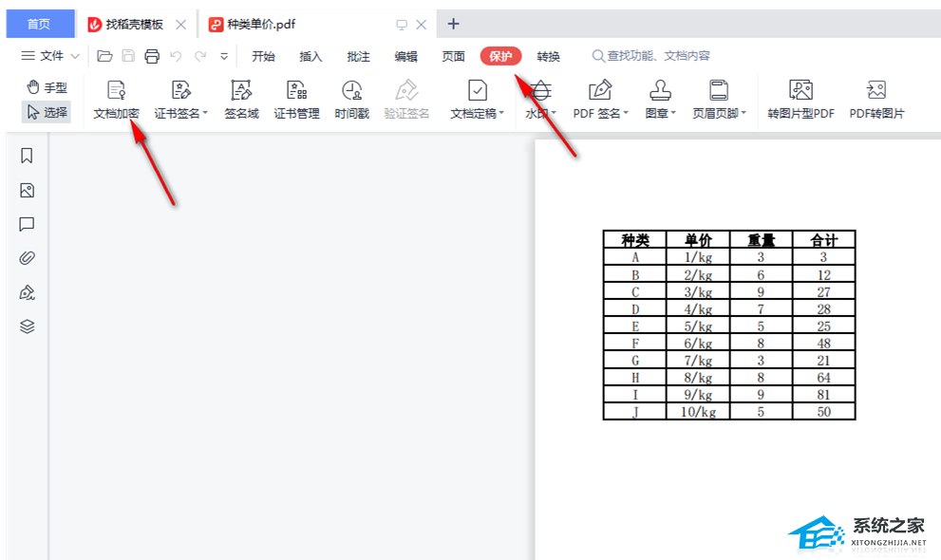Click the PDF转图片 export icon
This screenshot has height=560, width=941.
tap(876, 91)
